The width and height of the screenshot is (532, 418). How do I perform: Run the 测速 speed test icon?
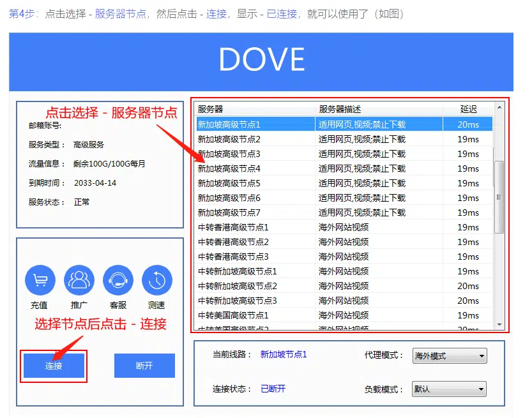tap(157, 280)
